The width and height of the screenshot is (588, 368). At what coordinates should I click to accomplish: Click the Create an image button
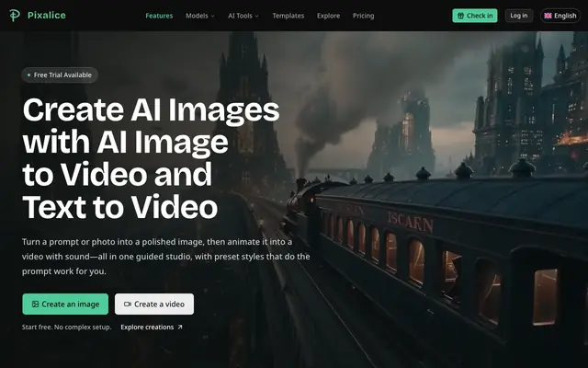[x=65, y=305]
